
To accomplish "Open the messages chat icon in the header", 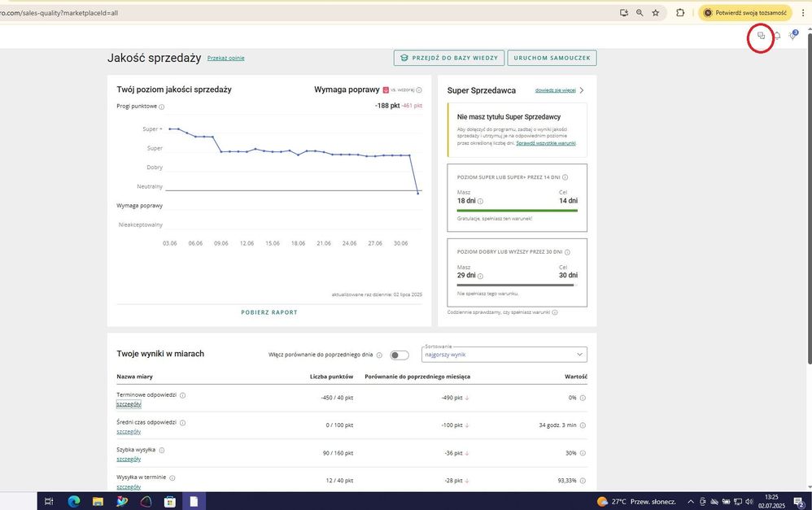I will (x=761, y=36).
